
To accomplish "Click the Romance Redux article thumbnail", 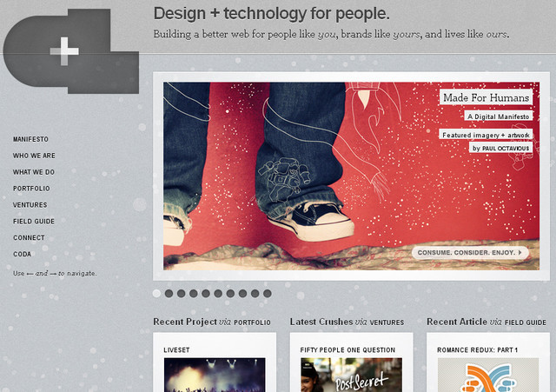I will pyautogui.click(x=488, y=375).
